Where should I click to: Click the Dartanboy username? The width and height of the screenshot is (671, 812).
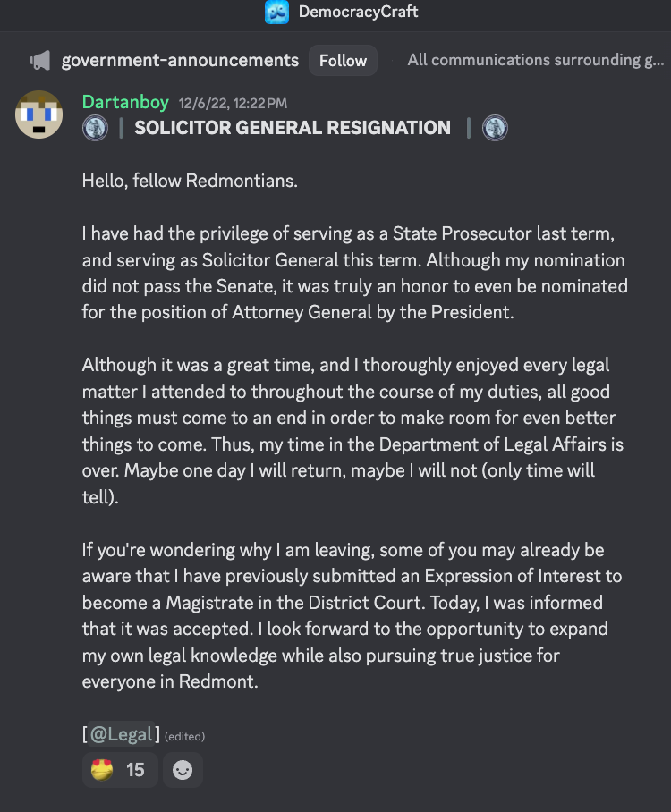pyautogui.click(x=125, y=103)
